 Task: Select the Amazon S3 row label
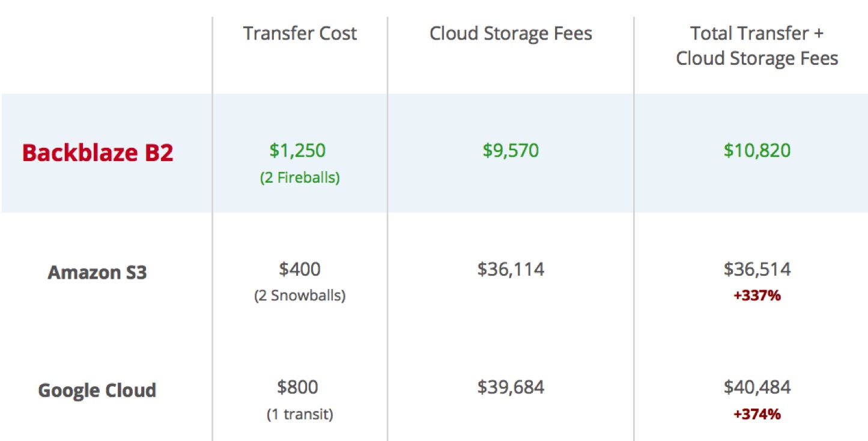97,273
